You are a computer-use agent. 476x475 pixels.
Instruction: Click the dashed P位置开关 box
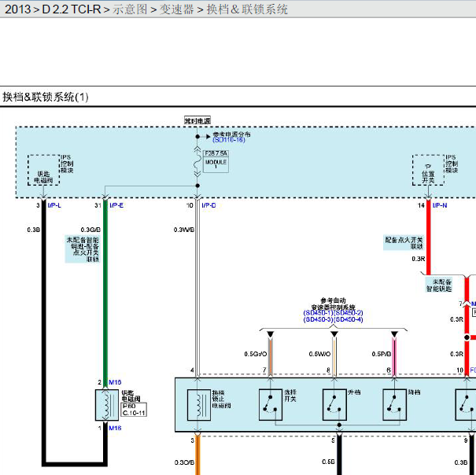pyautogui.click(x=428, y=170)
